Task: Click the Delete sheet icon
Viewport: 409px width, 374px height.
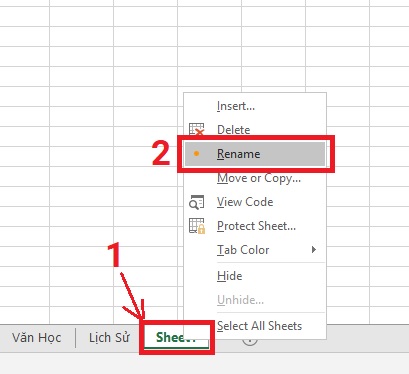Action: tap(196, 129)
